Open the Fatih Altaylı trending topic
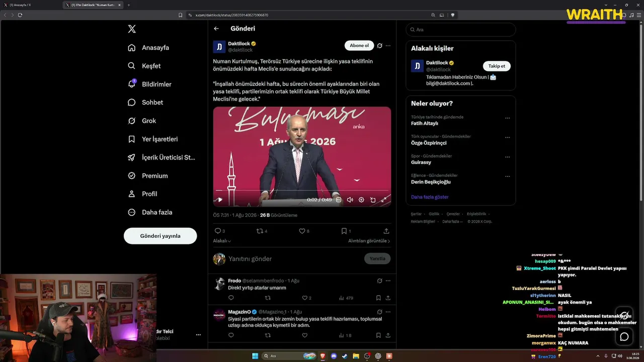 point(425,123)
